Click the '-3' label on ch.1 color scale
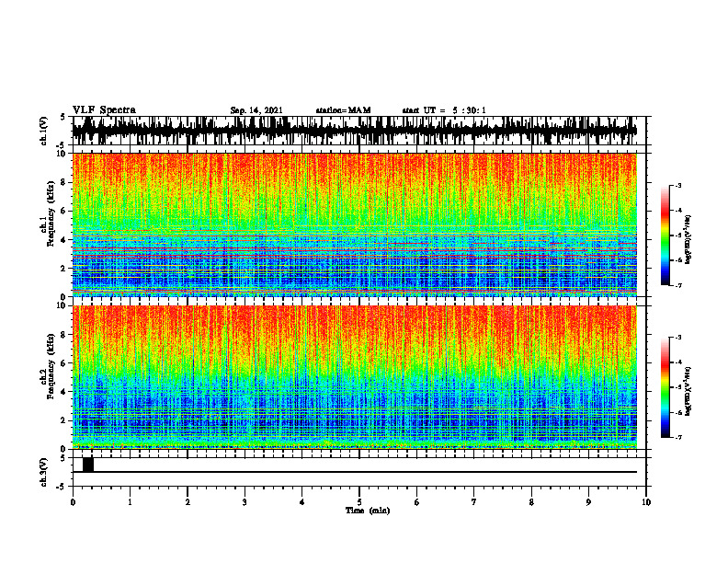The image size is (728, 563). 677,185
